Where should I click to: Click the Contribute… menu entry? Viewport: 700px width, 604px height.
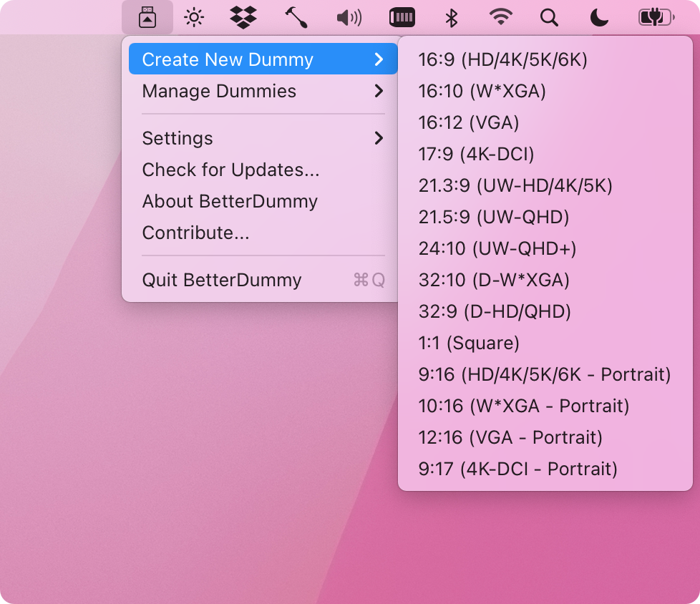pos(263,233)
